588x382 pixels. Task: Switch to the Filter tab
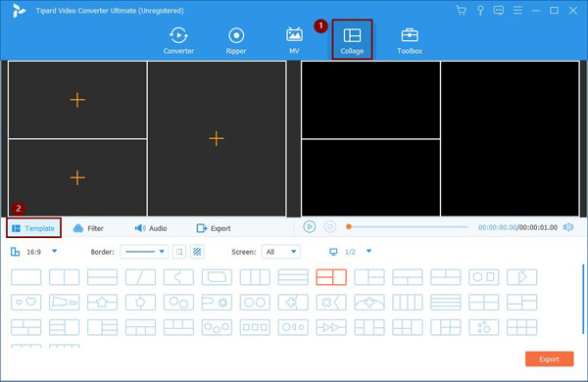(x=88, y=228)
